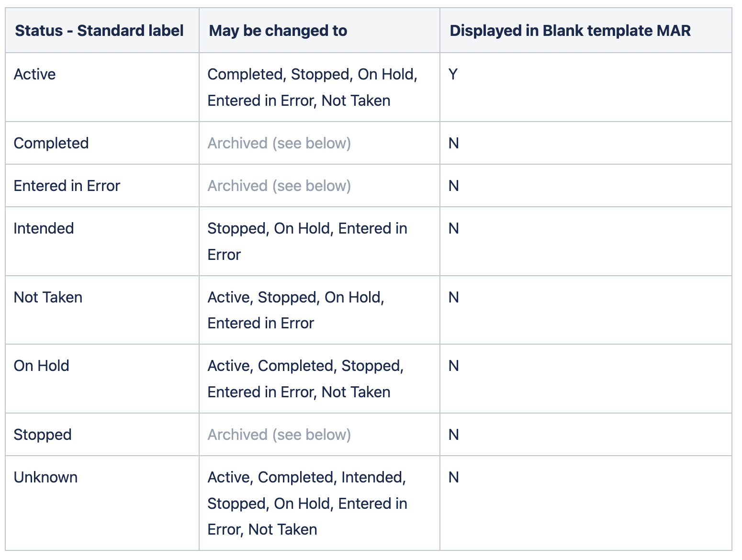Follow "Archived (see below)" in the Stopped row
This screenshot has height=560, width=742.
click(x=279, y=435)
